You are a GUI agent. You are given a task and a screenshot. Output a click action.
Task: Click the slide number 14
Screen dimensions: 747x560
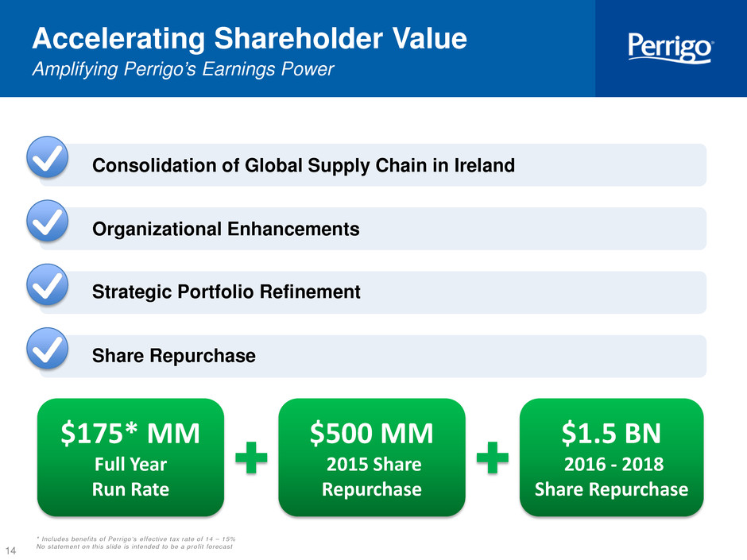coord(10,550)
